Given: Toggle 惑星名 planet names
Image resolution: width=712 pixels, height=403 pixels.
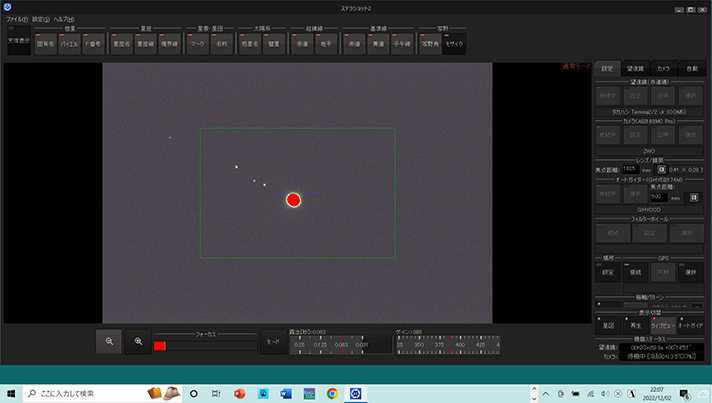Looking at the screenshot, I should [250, 44].
